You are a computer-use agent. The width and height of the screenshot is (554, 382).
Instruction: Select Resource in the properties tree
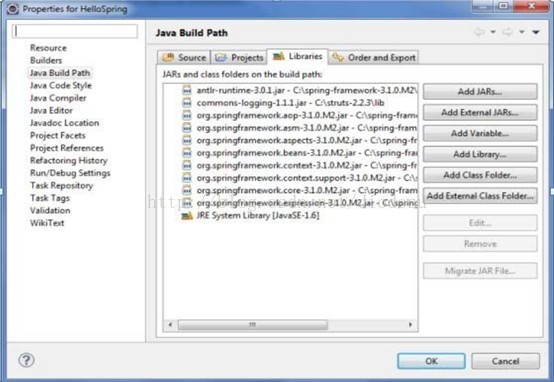tap(48, 48)
